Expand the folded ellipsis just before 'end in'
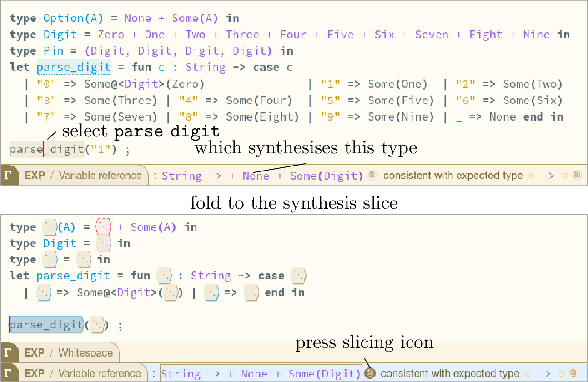 click(x=252, y=292)
